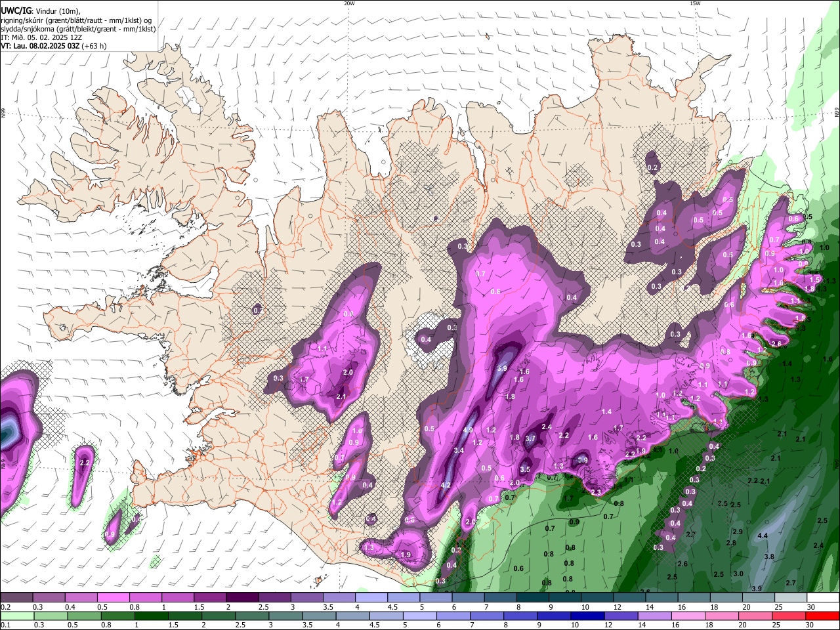This screenshot has height=630, width=840.
Task: Click the 4.4 rain value over the sea
Action: 763,536
